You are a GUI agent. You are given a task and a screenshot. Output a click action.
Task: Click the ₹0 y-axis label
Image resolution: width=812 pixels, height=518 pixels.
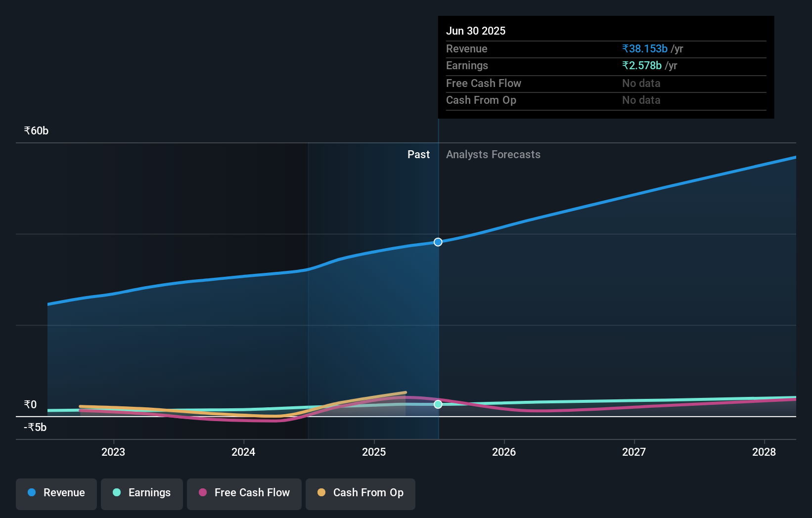point(30,405)
